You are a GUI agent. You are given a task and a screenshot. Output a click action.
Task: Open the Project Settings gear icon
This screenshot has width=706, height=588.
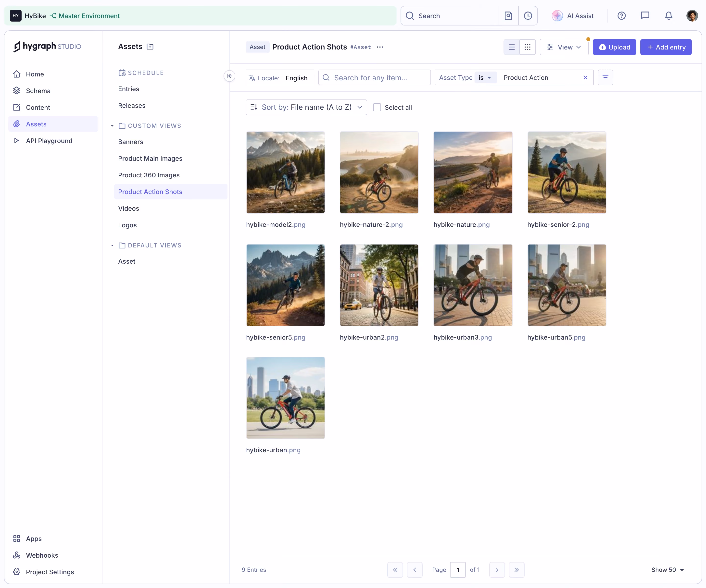16,572
